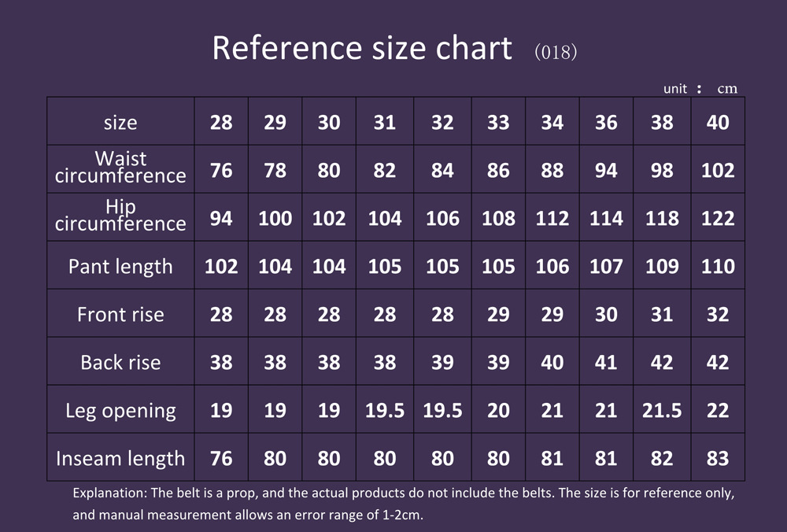
Task: Click the "Inseam length" row label
Action: [120, 458]
